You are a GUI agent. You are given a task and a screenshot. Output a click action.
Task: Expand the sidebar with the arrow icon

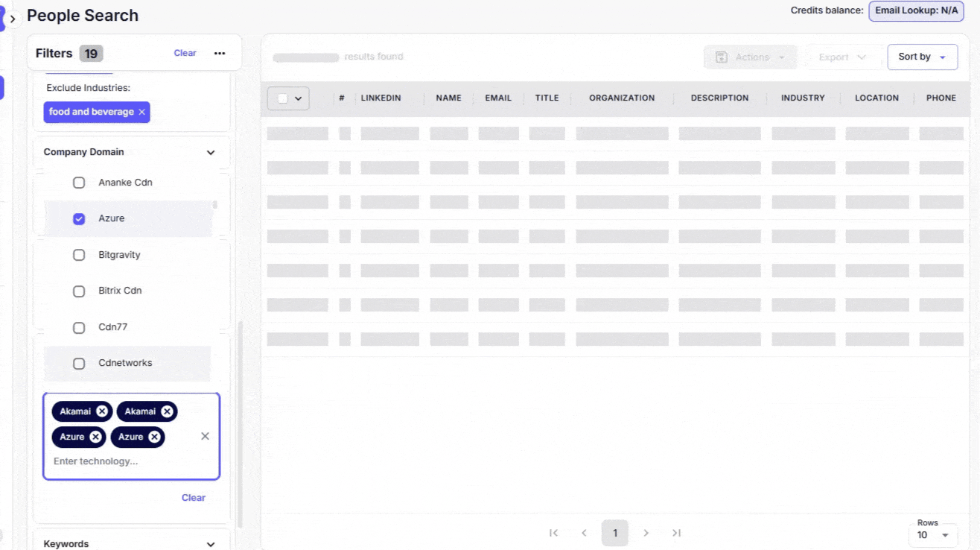pos(13,19)
